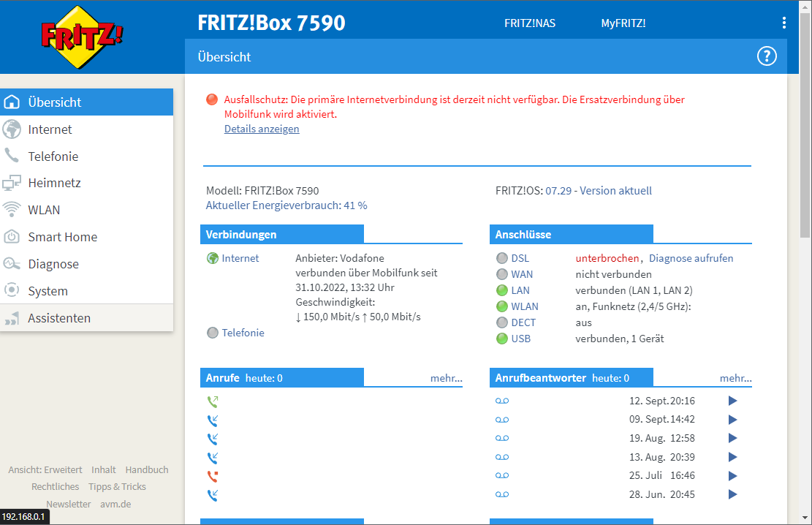The width and height of the screenshot is (812, 525).
Task: Play the 13. Aug. 20:39 voicemail
Action: coord(733,457)
